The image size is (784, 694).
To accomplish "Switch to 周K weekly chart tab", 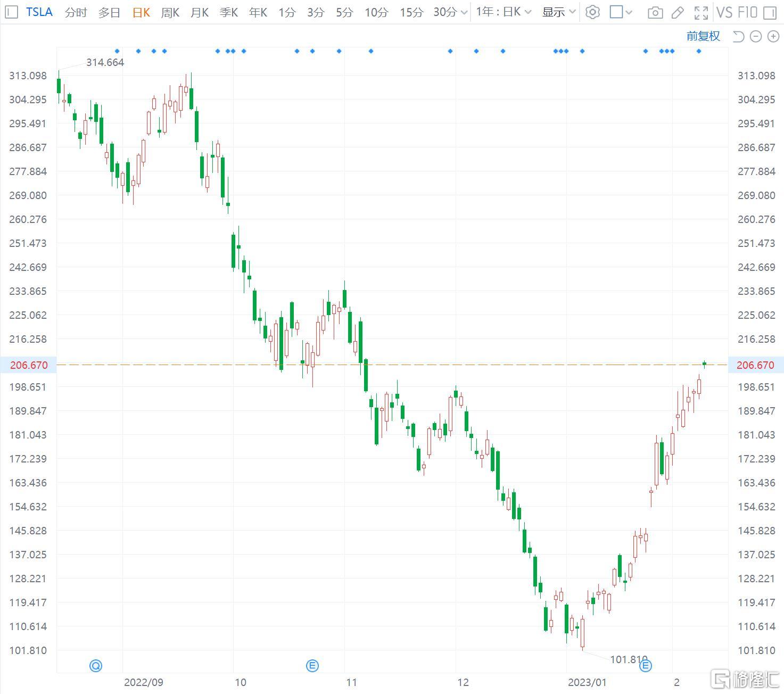I will coord(170,12).
